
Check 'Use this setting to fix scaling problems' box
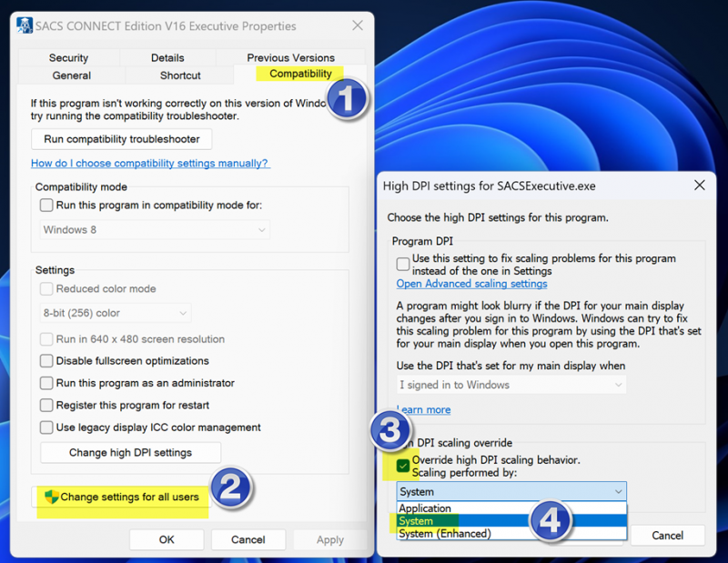point(403,264)
